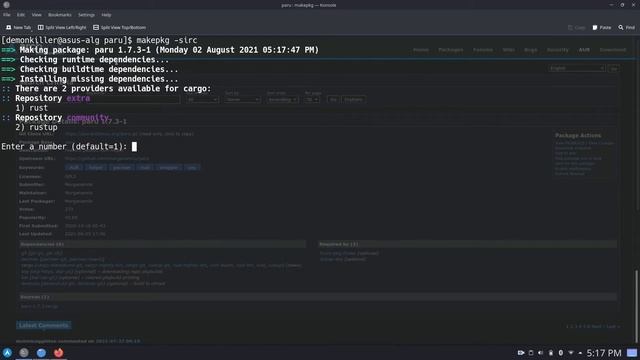The width and height of the screenshot is (640, 360).
Task: Split the view Left/Right
Action: pos(62,27)
